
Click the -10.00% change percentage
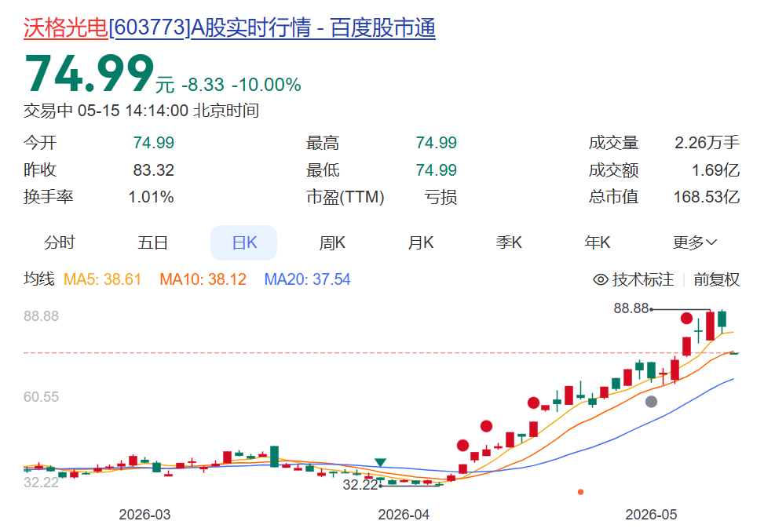coord(266,85)
